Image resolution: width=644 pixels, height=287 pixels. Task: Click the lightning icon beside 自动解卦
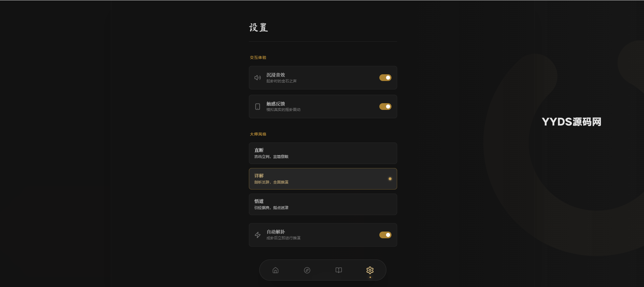258,235
